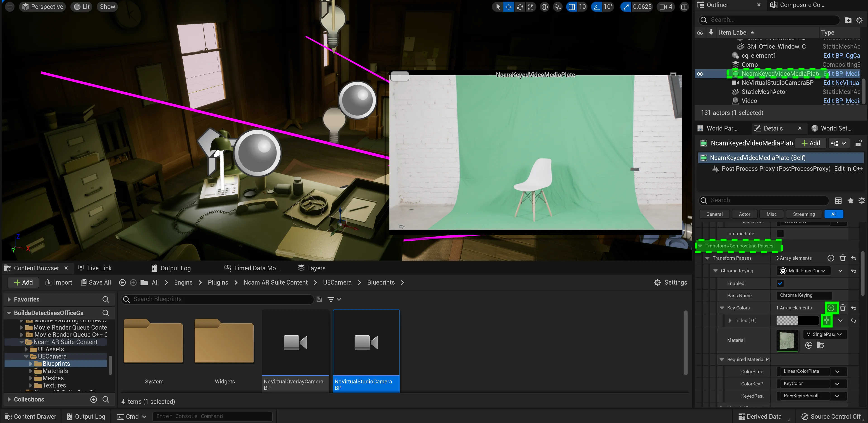Viewport: 868px width, 423px height.
Task: Click Import button in Content Browser
Action: 59,283
